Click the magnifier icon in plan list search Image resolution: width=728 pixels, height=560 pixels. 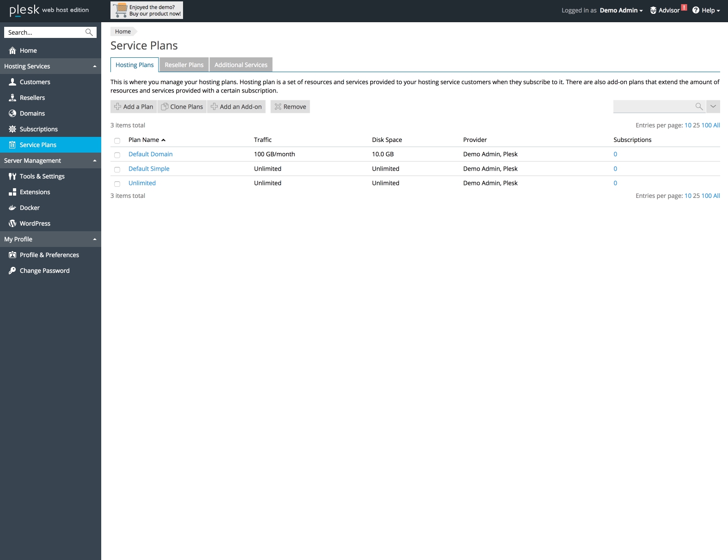pyautogui.click(x=699, y=107)
